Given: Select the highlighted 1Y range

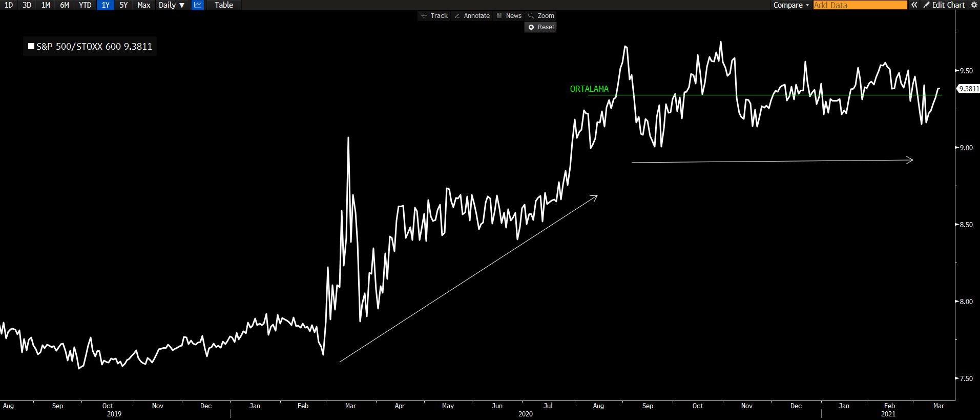Looking at the screenshot, I should click(x=106, y=5).
